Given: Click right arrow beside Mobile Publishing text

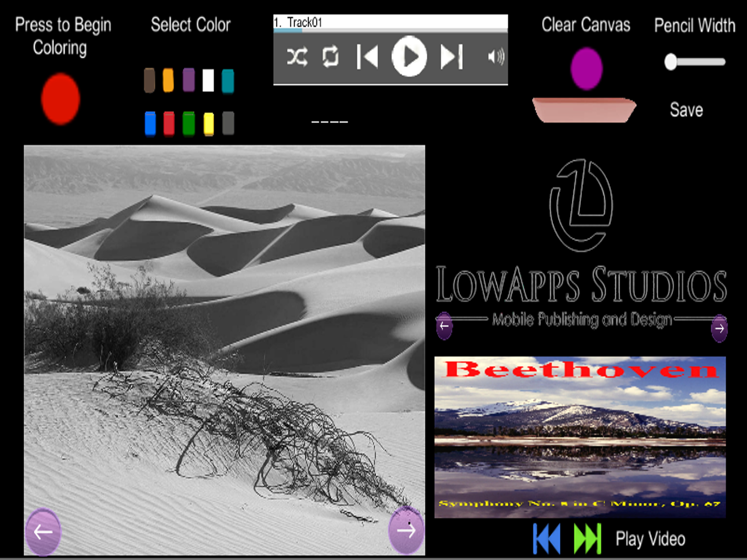Looking at the screenshot, I should [719, 328].
